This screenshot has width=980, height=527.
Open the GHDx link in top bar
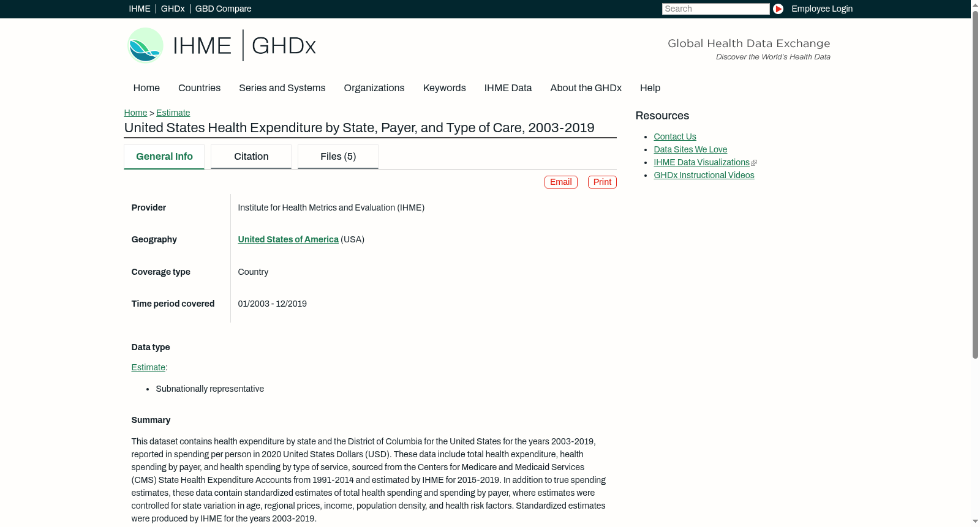click(173, 9)
